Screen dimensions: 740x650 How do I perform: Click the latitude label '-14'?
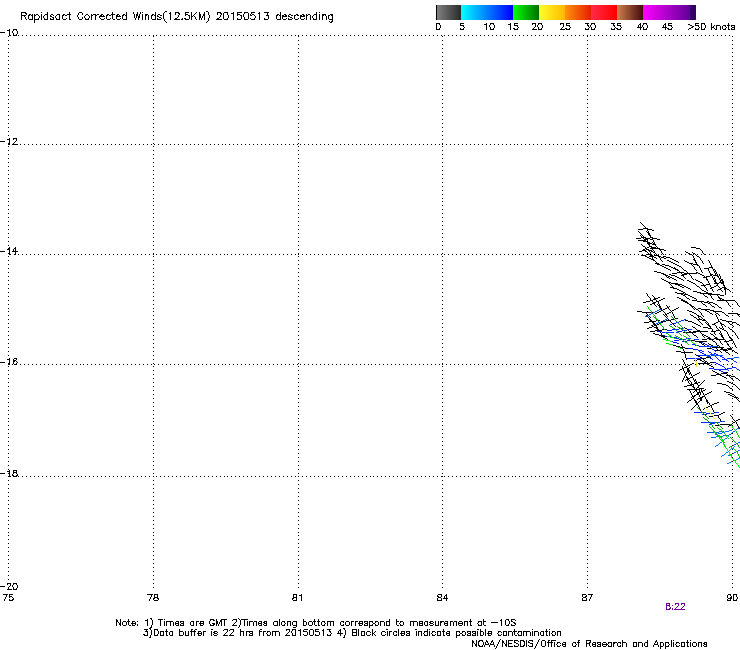(9, 251)
